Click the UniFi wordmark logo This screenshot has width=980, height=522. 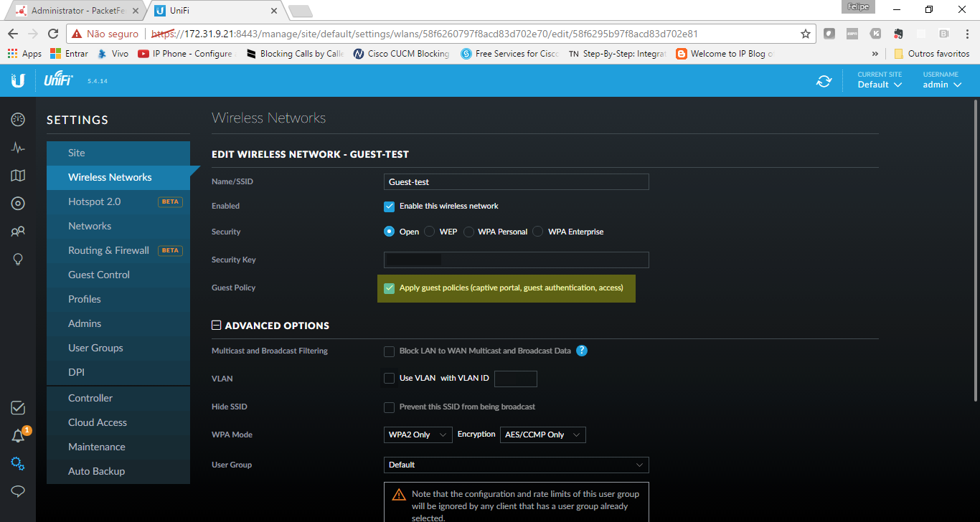tap(59, 81)
